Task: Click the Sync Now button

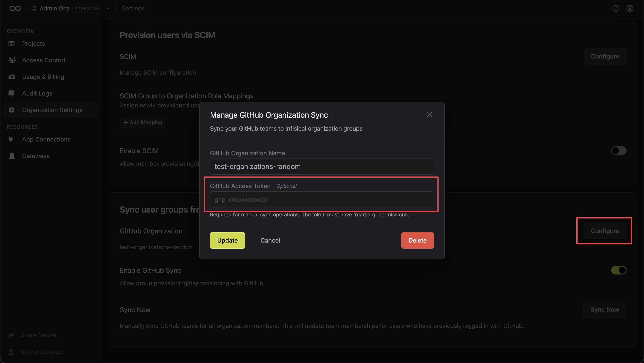Action: 605,310
